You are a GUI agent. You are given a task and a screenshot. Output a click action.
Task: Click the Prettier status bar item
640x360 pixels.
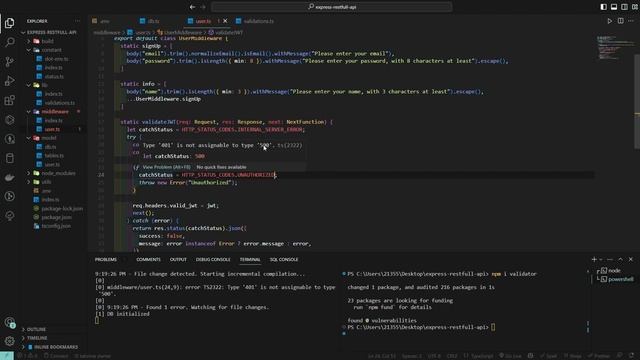click(x=599, y=356)
